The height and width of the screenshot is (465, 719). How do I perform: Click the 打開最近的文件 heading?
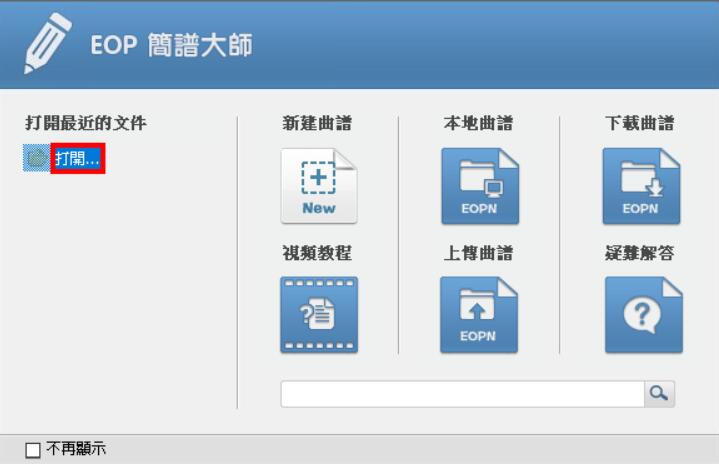86,123
